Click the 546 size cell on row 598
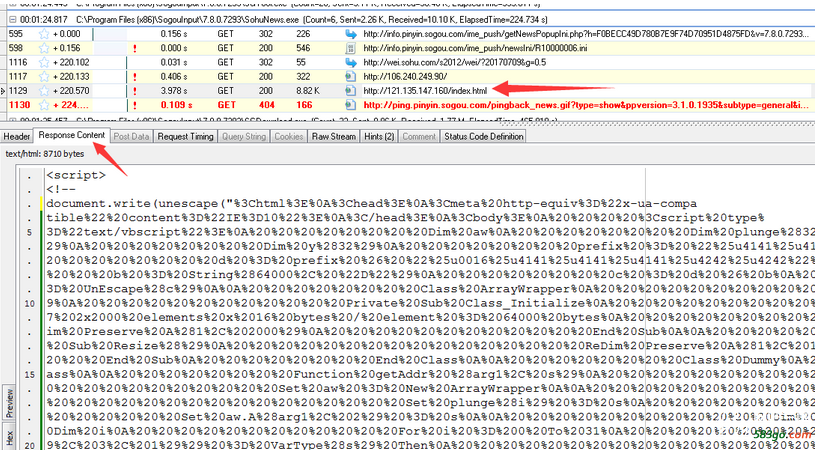This screenshot has width=817, height=450. click(x=303, y=48)
